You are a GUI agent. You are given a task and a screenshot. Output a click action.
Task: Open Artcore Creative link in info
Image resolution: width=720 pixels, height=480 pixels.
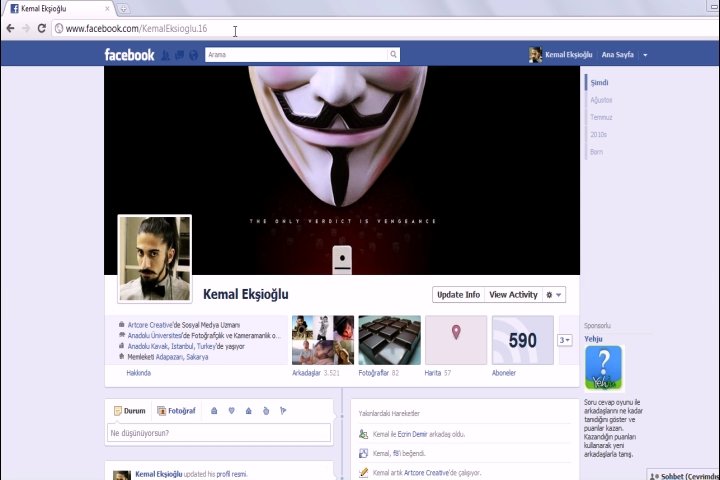point(150,325)
